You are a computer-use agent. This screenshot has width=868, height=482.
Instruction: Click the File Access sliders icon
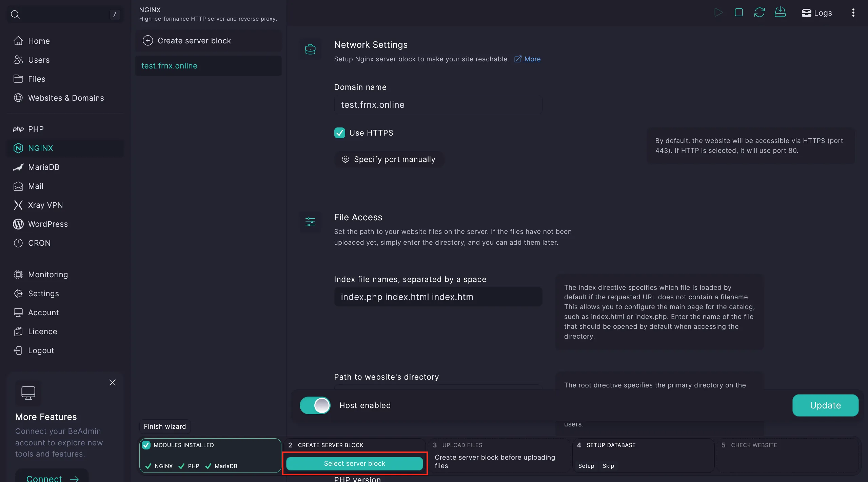coord(310,222)
